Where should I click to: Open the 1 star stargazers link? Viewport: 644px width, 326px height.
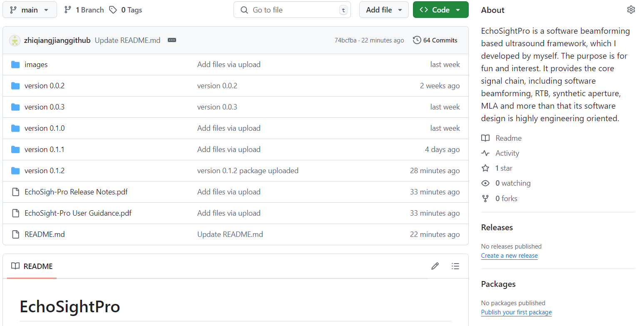click(x=504, y=168)
